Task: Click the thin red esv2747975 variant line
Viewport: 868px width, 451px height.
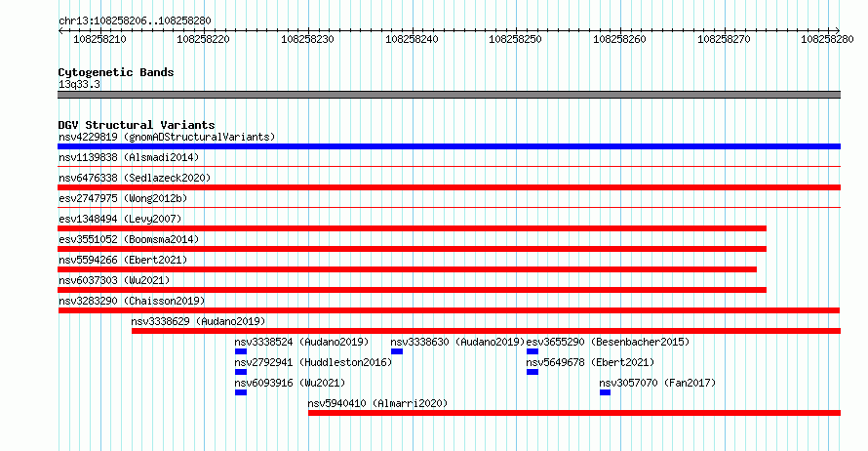Action: [x=449, y=207]
